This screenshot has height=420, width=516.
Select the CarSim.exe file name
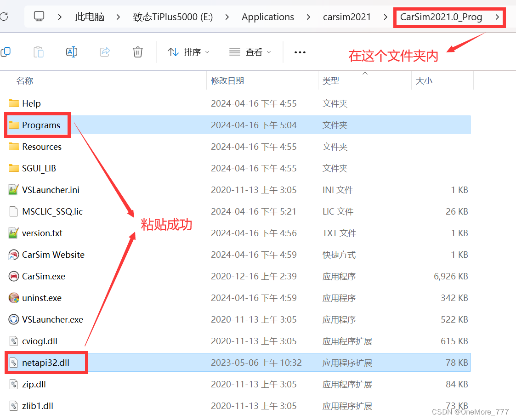click(44, 277)
